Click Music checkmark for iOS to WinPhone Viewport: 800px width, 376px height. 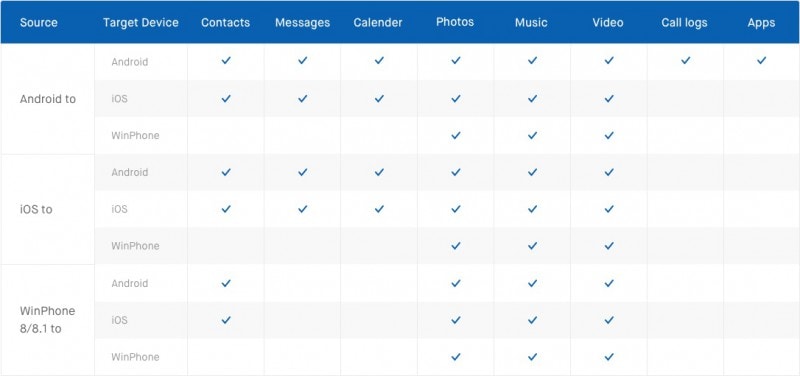point(532,246)
